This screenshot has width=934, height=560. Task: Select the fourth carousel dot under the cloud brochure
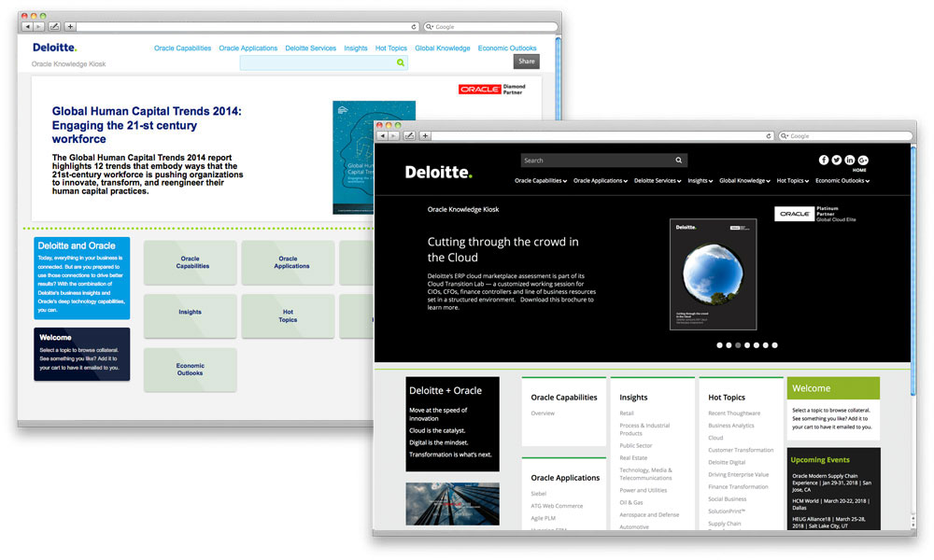(747, 345)
